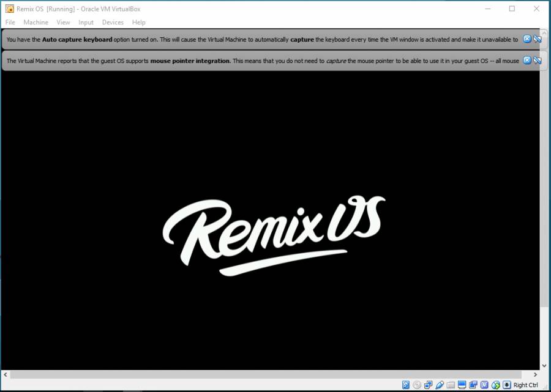Suppress future Auto capture keyboard messages

tap(537, 39)
